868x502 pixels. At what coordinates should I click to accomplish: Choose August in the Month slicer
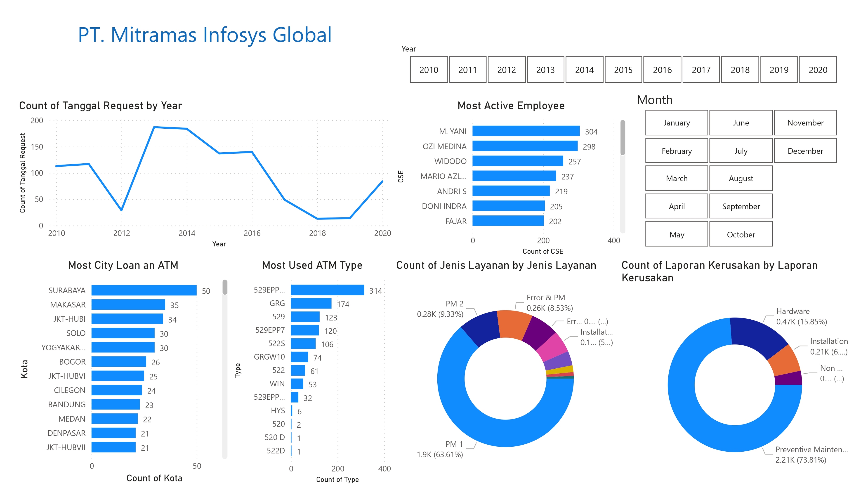741,178
